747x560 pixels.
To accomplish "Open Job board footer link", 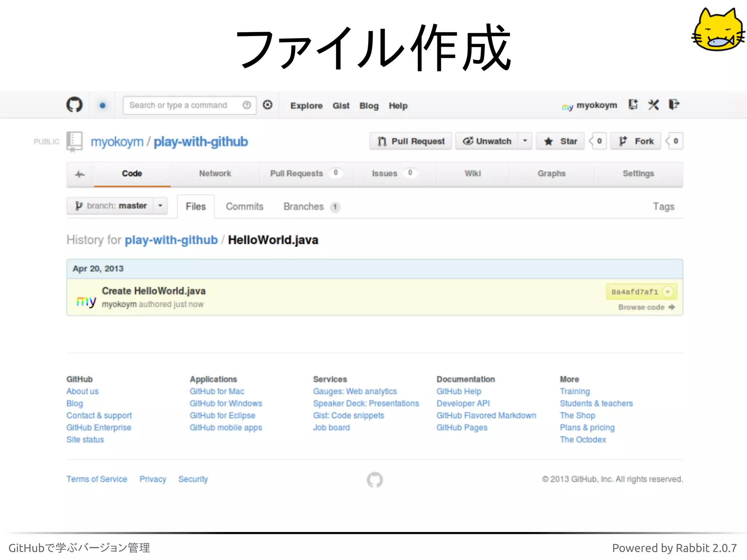I will [x=331, y=428].
